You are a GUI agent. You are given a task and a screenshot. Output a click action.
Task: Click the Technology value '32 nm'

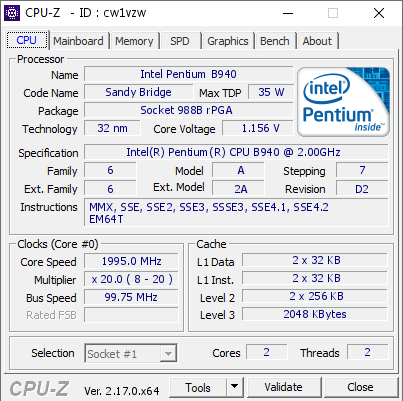pos(112,128)
